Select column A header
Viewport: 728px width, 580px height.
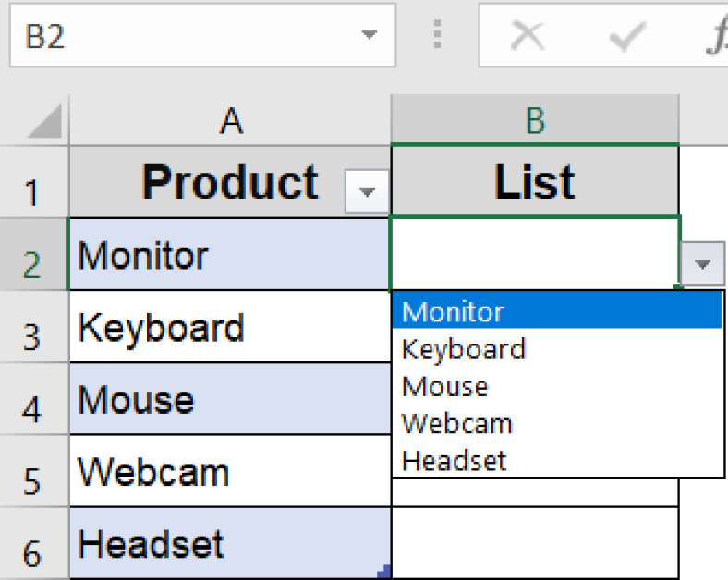click(x=230, y=120)
